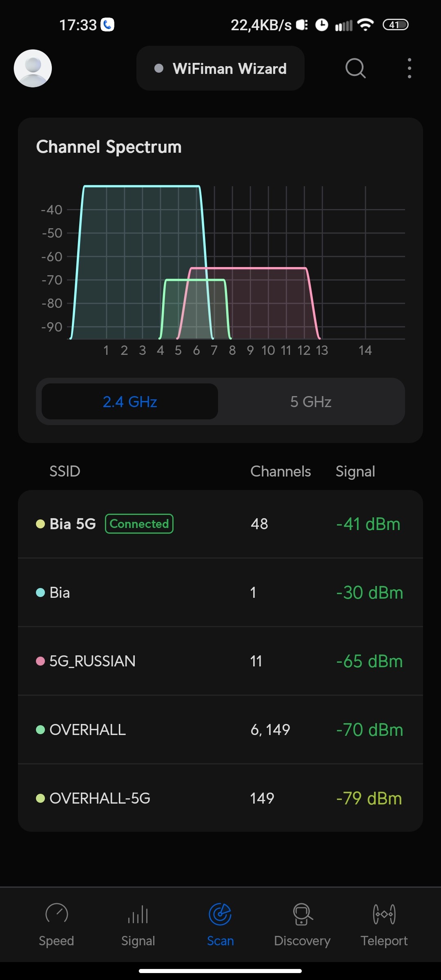Select the Bia network entry

[220, 592]
